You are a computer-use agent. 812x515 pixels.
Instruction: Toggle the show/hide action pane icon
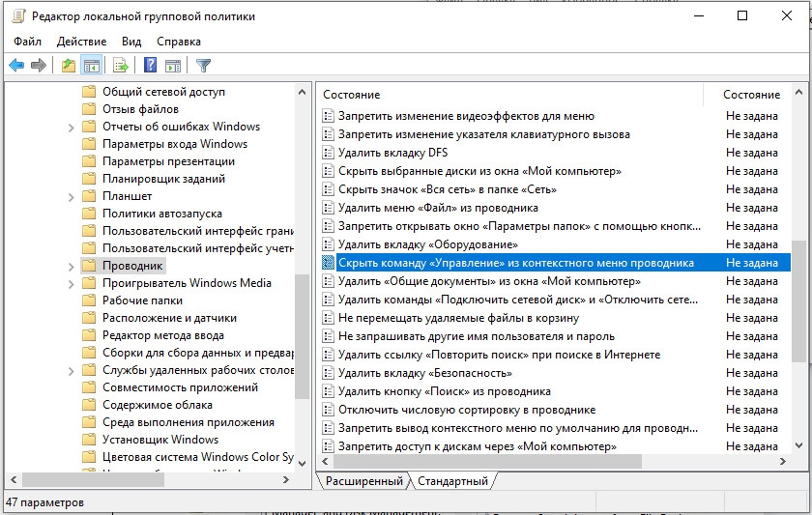click(x=173, y=66)
